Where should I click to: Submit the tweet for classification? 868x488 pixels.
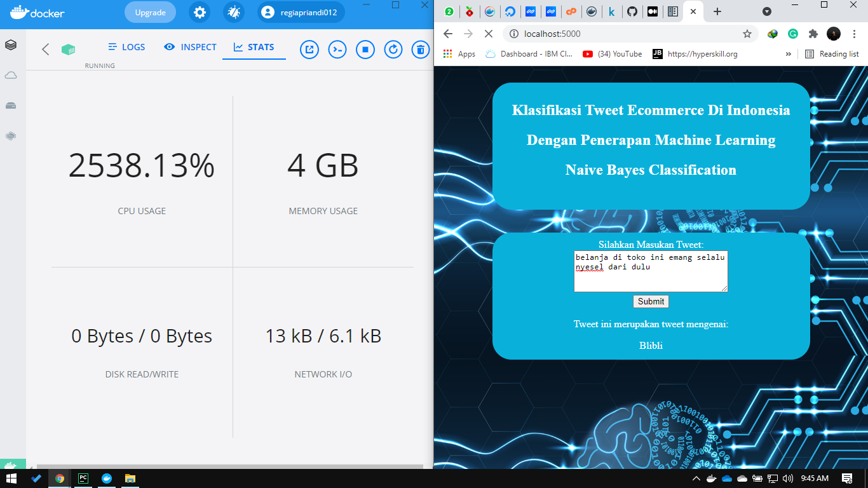[651, 301]
